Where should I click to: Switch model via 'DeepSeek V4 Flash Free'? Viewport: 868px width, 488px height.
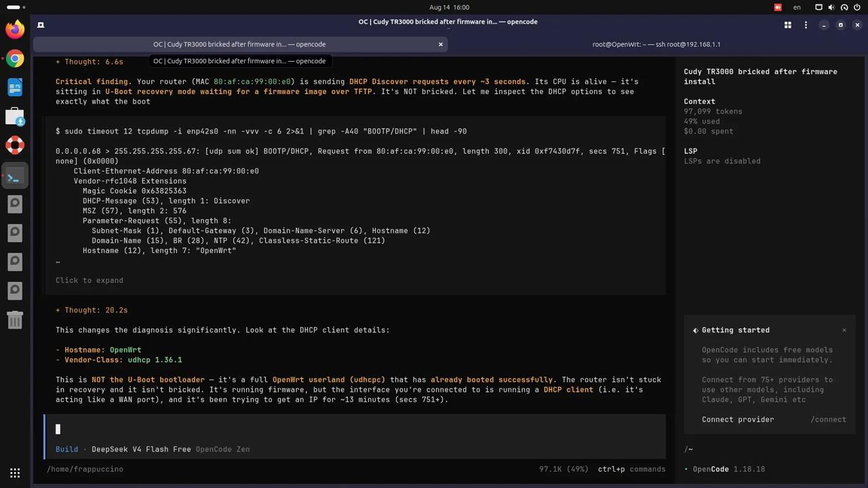[141, 449]
